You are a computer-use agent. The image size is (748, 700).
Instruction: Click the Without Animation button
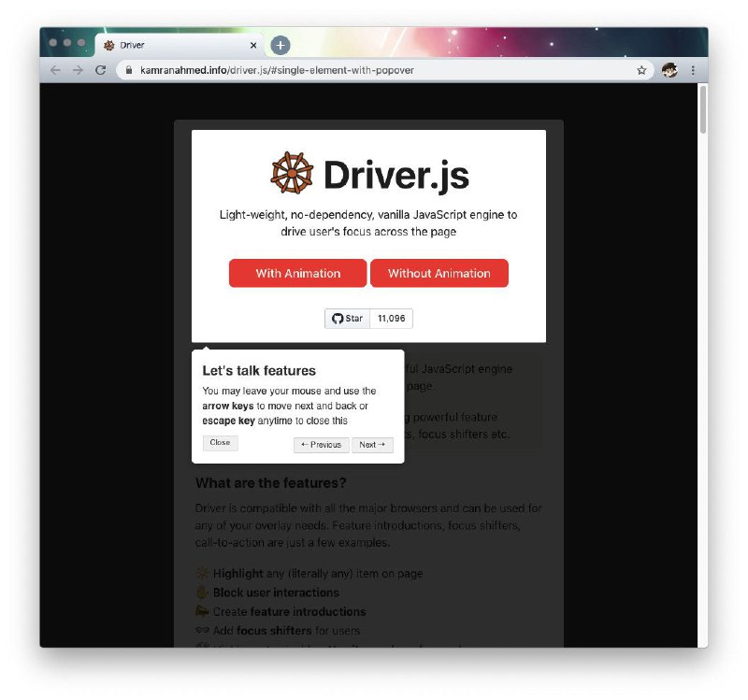click(439, 273)
